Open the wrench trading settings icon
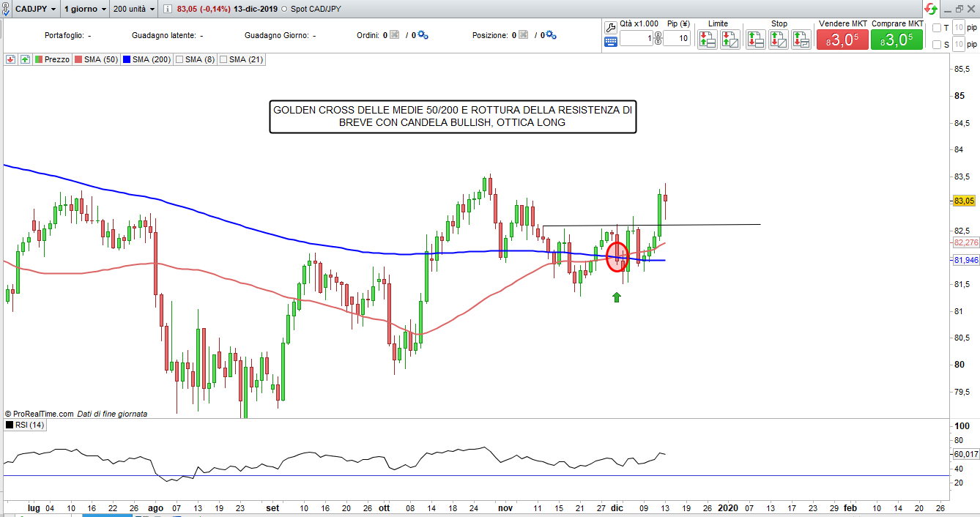The image size is (980, 517). point(611,27)
